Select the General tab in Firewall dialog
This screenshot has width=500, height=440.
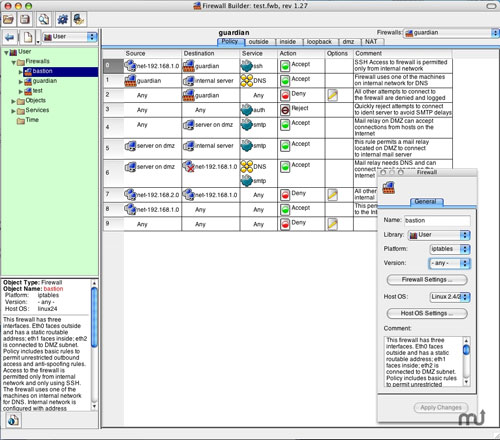(x=426, y=202)
